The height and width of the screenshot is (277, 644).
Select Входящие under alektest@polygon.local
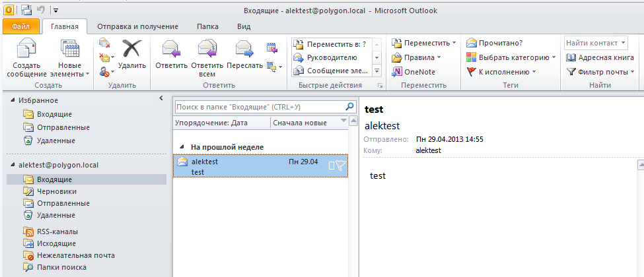(87, 179)
